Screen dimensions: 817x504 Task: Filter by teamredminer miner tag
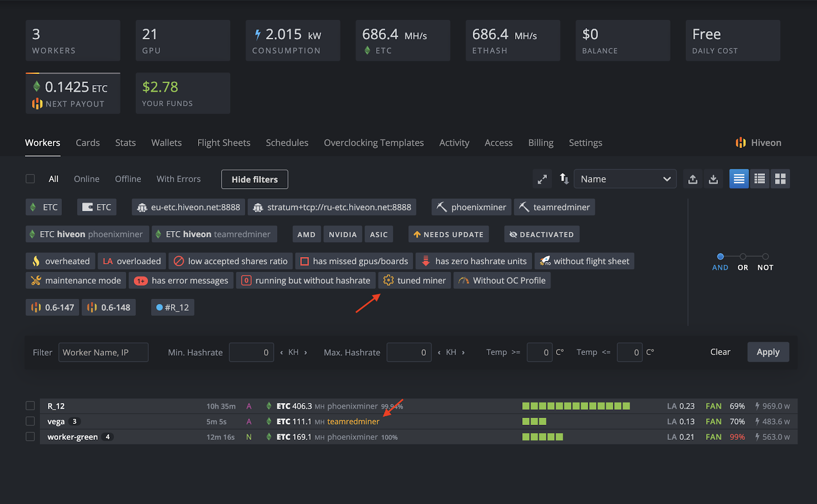point(555,207)
